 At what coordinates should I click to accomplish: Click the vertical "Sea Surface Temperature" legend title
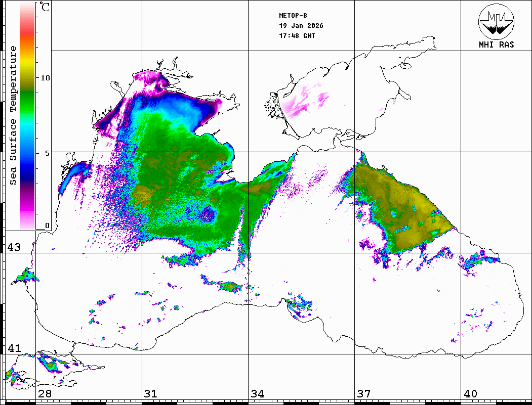point(13,115)
